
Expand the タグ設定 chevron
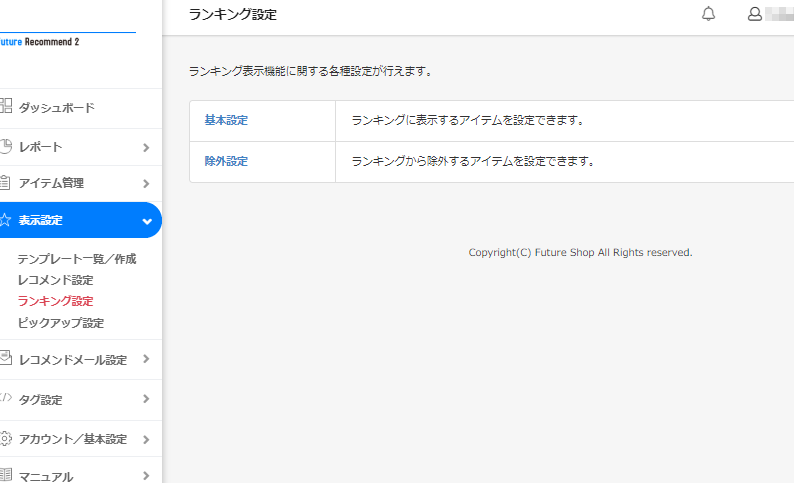coord(146,399)
